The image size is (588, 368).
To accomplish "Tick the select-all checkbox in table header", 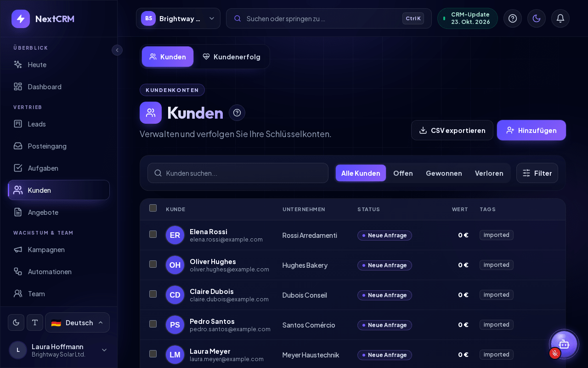I will point(153,208).
